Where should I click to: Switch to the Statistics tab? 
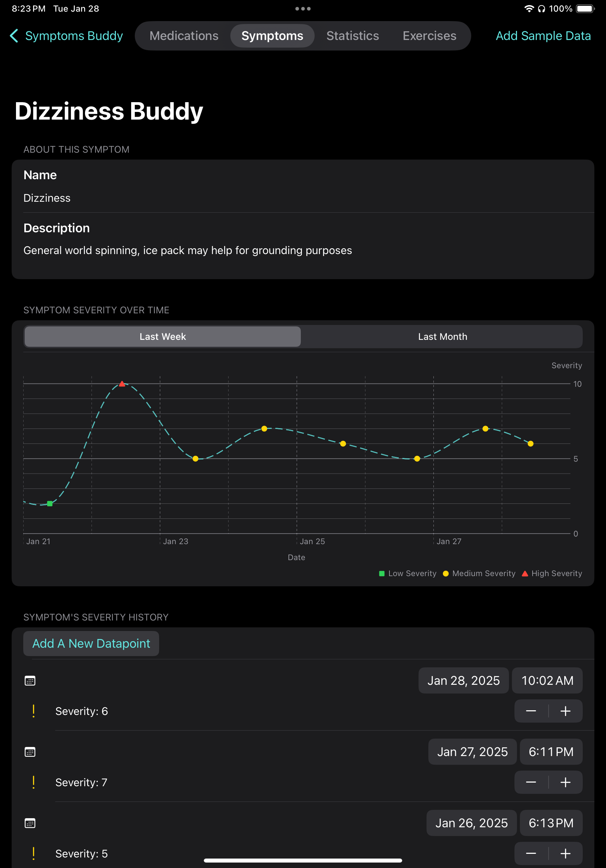pos(352,36)
